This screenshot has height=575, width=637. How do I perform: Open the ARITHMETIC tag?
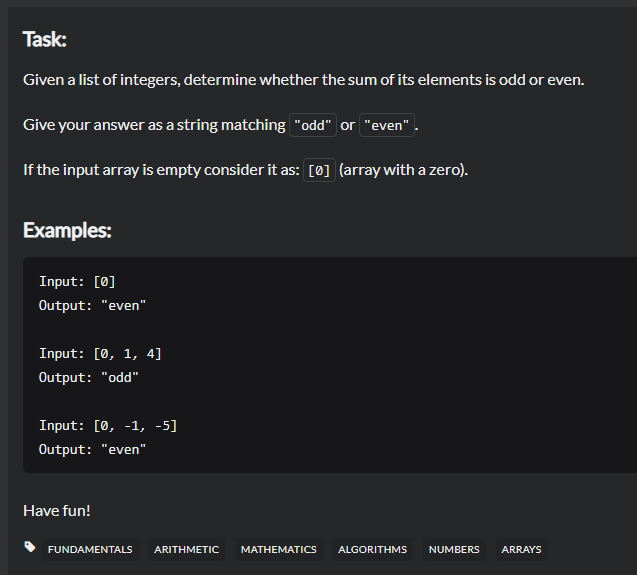tap(186, 549)
